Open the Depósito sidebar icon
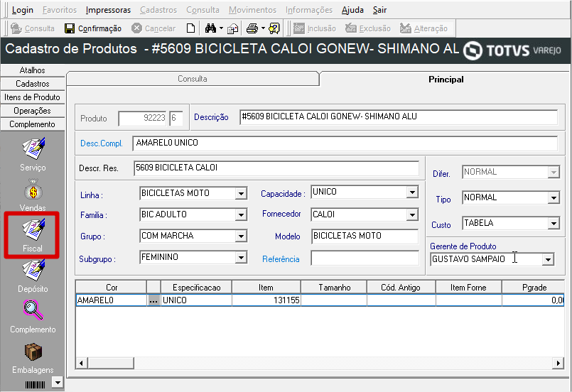Viewport: 572px width, 392px height. [33, 270]
